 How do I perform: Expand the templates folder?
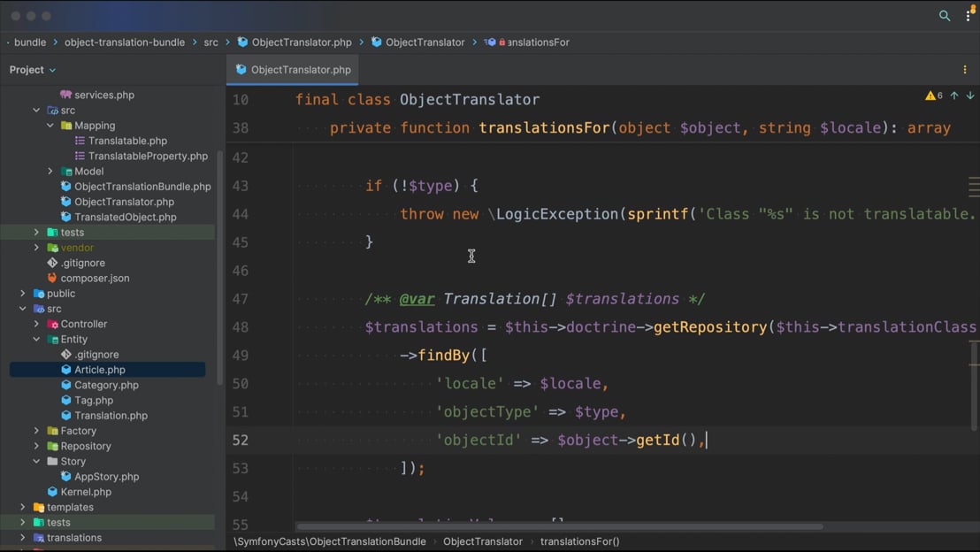tap(22, 507)
